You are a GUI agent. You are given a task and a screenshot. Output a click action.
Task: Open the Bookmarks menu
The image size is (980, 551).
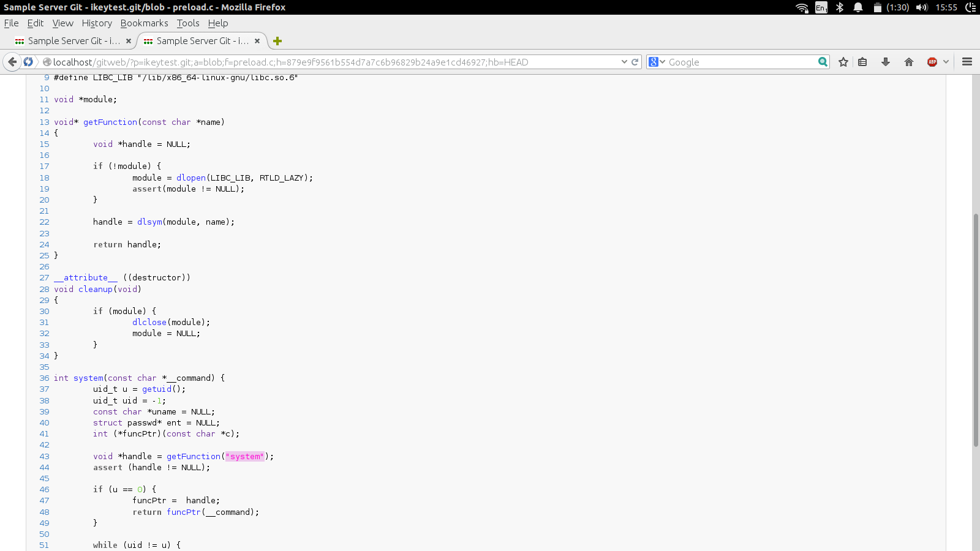tap(144, 23)
